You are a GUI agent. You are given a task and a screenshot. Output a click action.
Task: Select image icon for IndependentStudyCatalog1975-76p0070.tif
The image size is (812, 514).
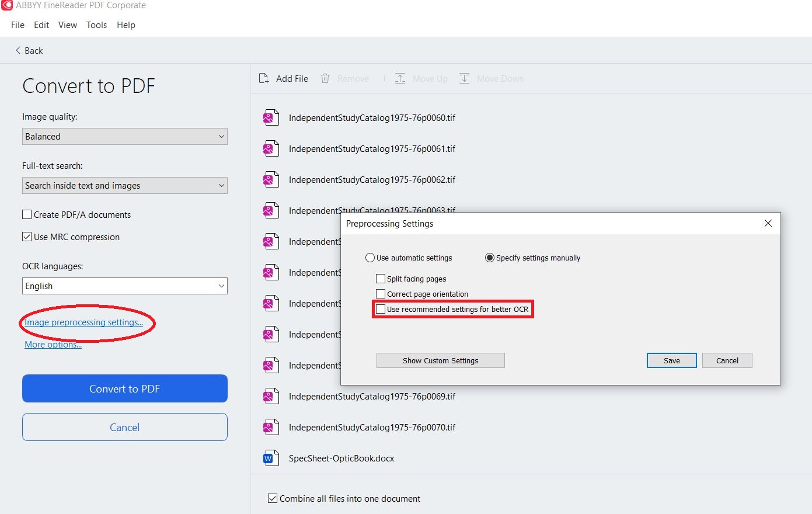tap(269, 428)
